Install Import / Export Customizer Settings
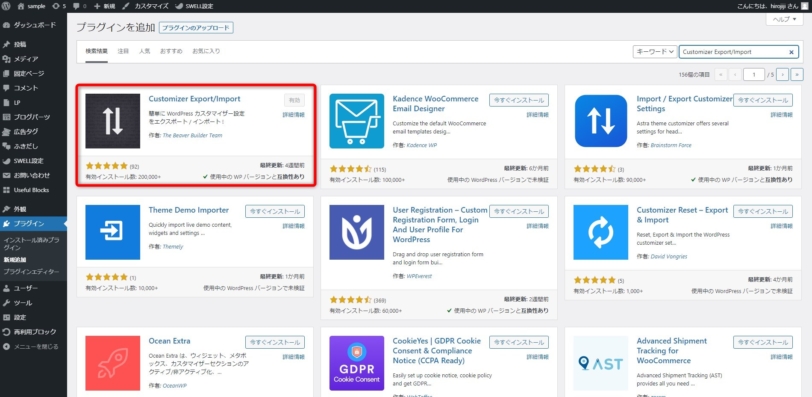Screen dimensions: 812x397 (x=763, y=100)
